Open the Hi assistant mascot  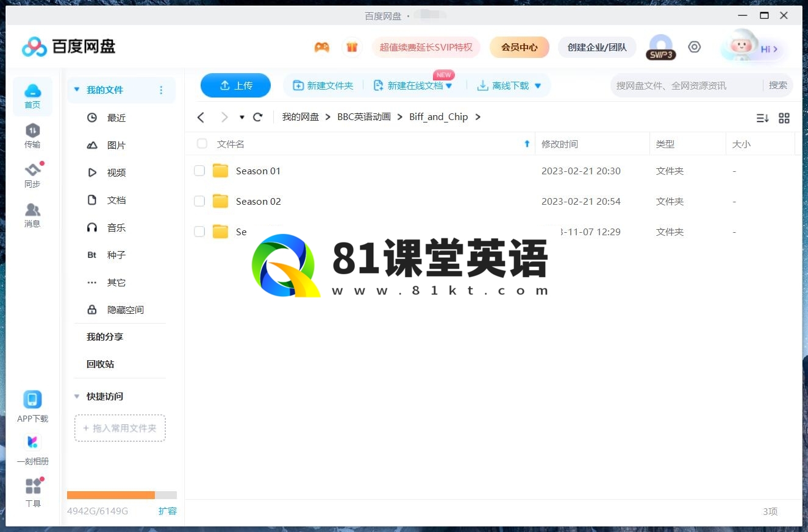click(x=753, y=48)
